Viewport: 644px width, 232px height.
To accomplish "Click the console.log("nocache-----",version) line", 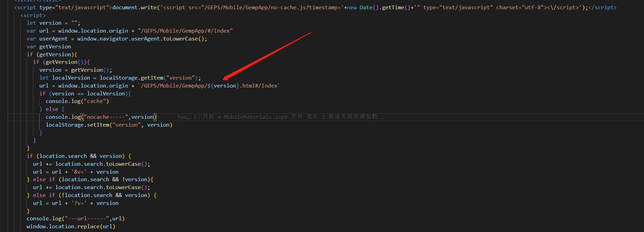I will tap(101, 117).
